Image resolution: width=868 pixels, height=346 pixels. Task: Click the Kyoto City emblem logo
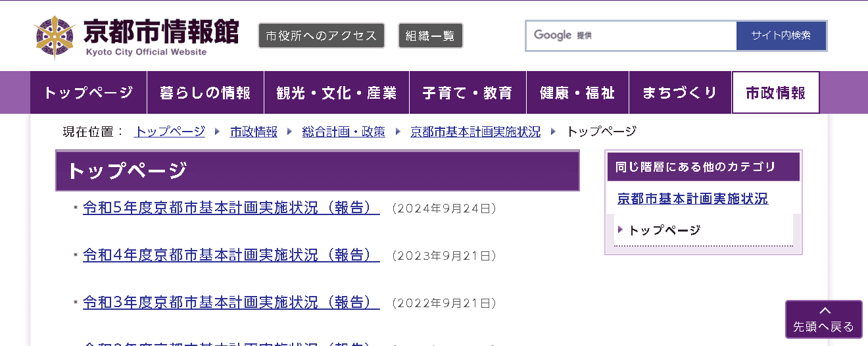[x=56, y=37]
